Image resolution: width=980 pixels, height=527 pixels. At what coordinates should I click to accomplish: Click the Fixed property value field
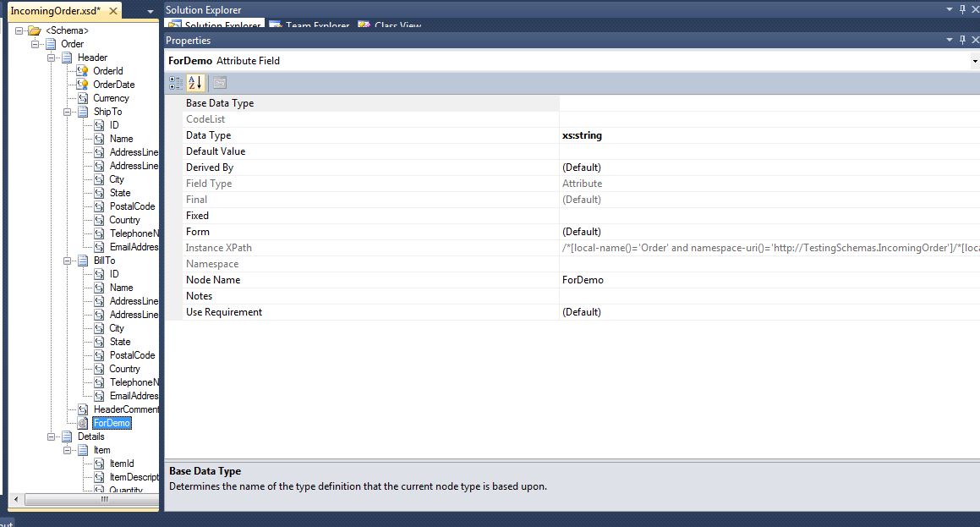point(769,216)
